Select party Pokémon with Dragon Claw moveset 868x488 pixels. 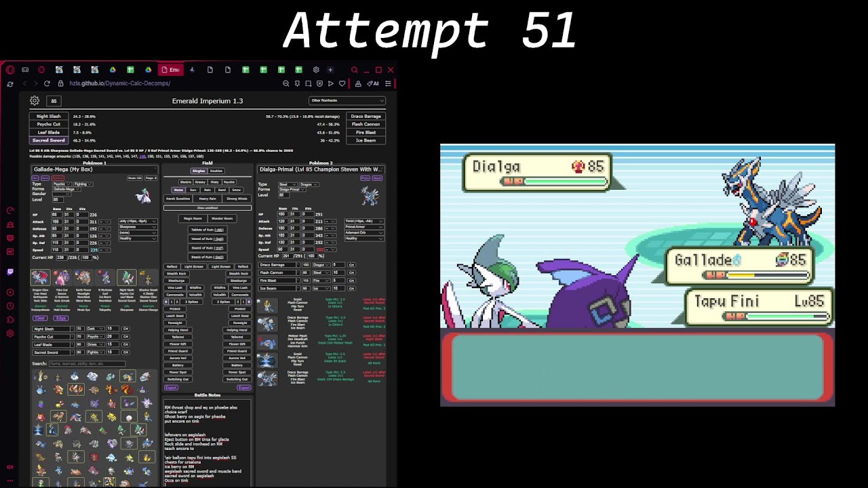(x=40, y=278)
